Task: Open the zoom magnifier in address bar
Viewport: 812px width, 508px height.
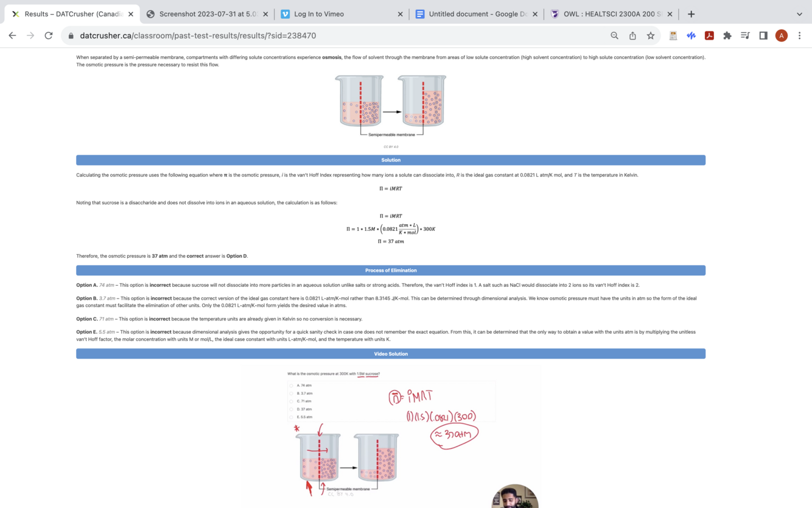Action: (615, 36)
